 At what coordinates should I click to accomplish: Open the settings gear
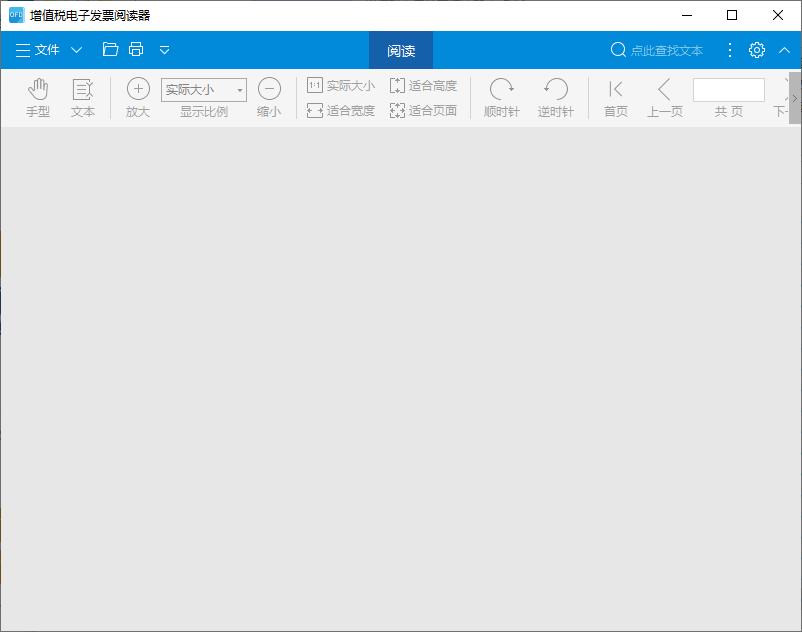pos(757,50)
